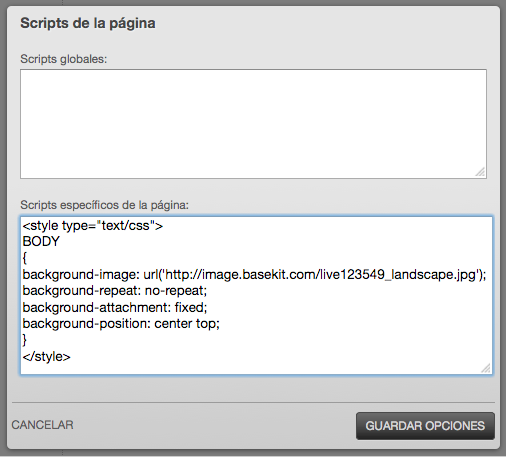Click the word background-image in the code
The height and width of the screenshot is (457, 506).
click(x=80, y=274)
